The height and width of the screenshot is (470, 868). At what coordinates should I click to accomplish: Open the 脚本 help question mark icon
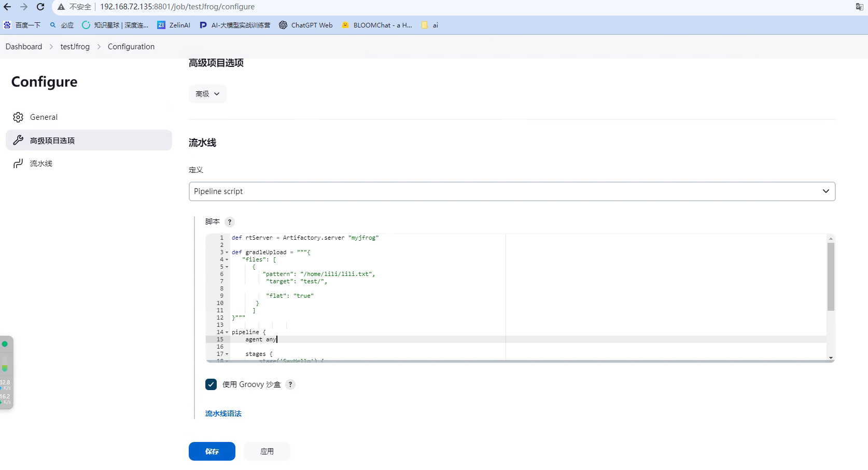point(229,222)
